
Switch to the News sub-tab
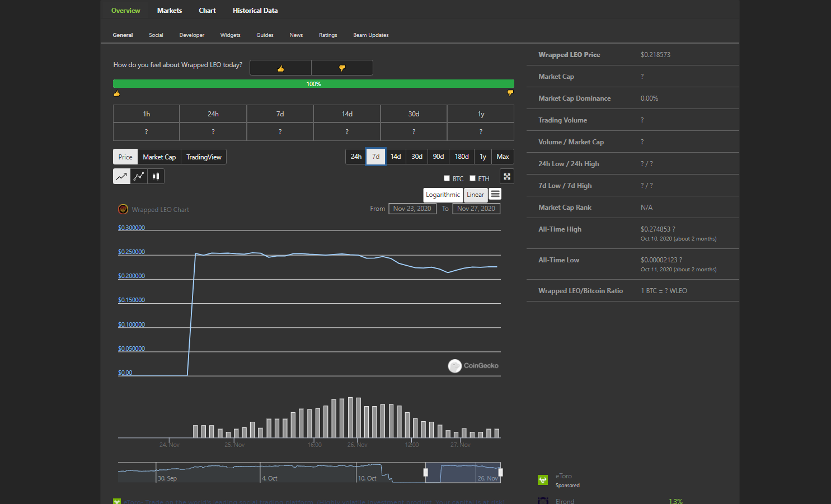[296, 35]
